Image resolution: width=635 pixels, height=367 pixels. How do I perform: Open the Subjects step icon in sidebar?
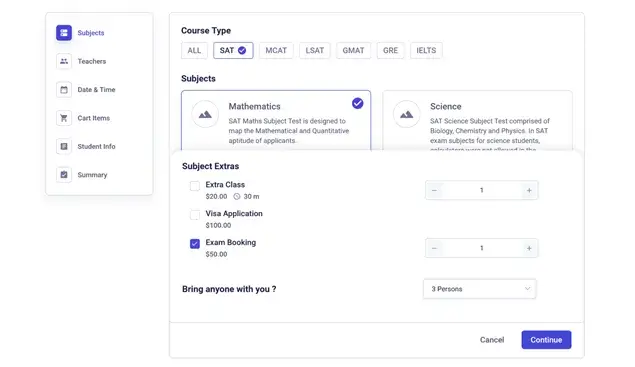(64, 33)
